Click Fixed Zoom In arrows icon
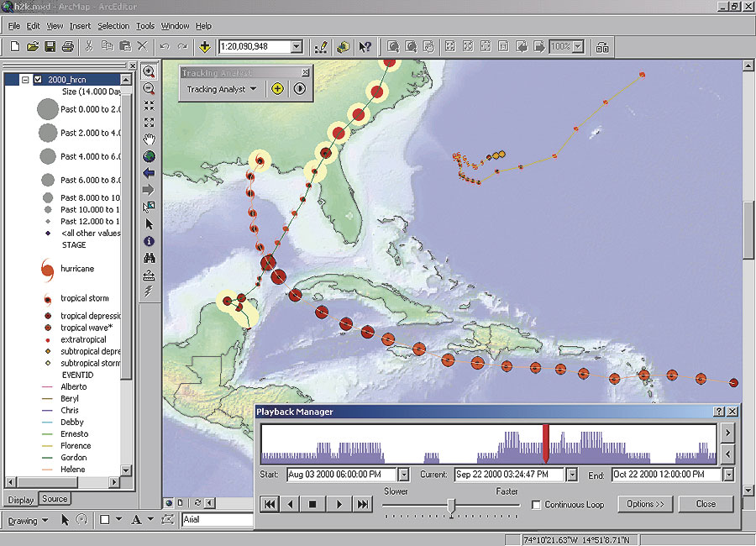Image resolution: width=756 pixels, height=546 pixels. (x=149, y=105)
